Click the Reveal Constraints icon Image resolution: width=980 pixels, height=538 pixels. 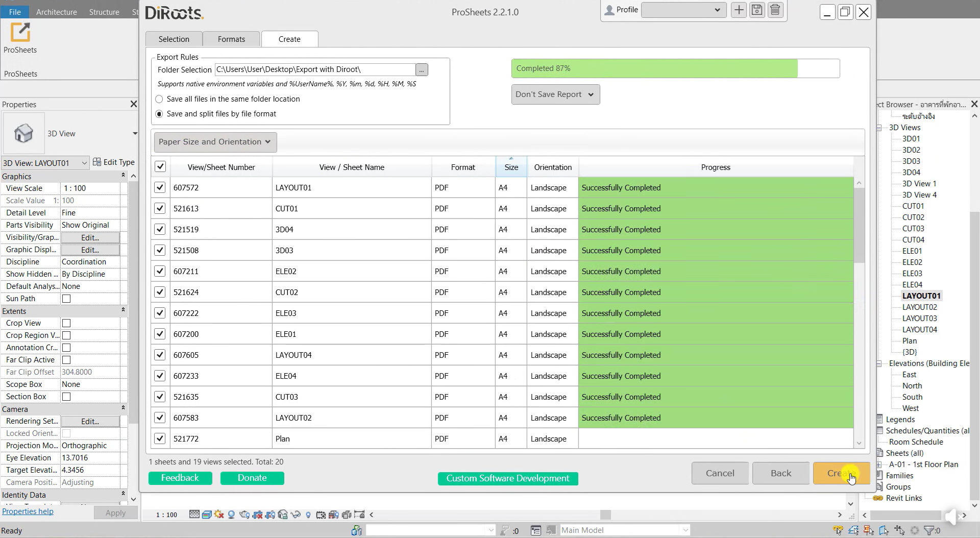pos(359,515)
